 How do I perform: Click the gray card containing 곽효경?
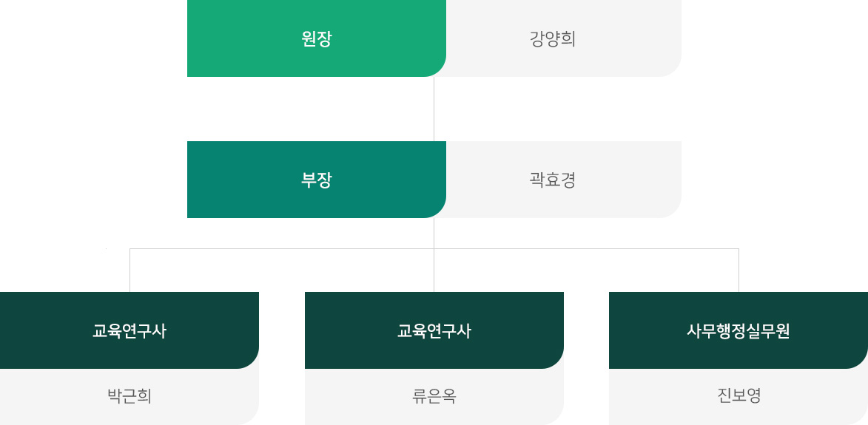pyautogui.click(x=564, y=180)
